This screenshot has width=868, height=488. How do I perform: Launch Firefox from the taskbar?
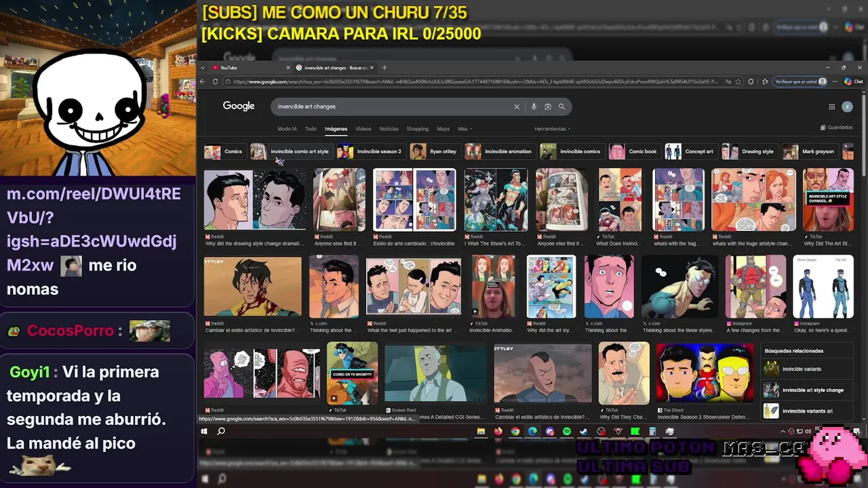[498, 431]
